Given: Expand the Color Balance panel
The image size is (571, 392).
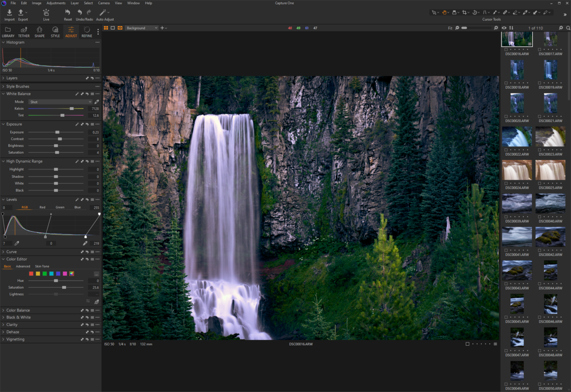Looking at the screenshot, I should pos(3,310).
